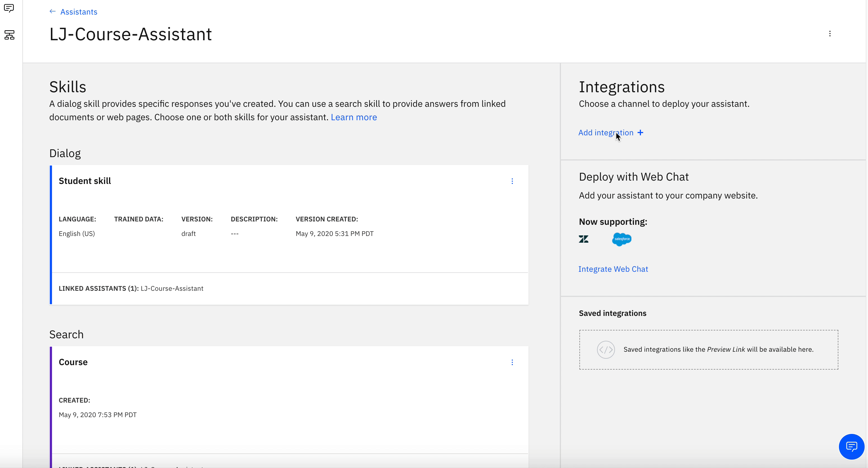This screenshot has height=468, width=868.
Task: Click the Zendesk logo icon
Action: (584, 239)
